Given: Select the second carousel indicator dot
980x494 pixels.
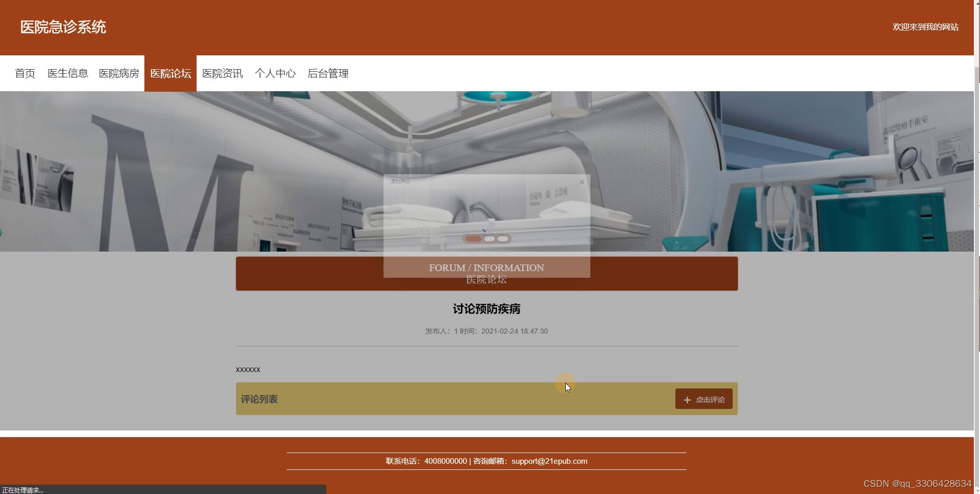Looking at the screenshot, I should click(x=490, y=239).
